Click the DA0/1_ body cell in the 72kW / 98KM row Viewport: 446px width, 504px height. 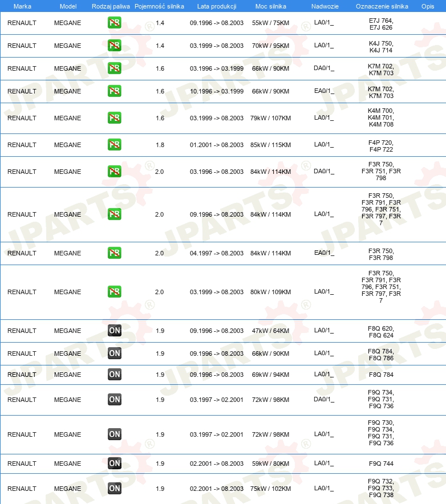324,400
